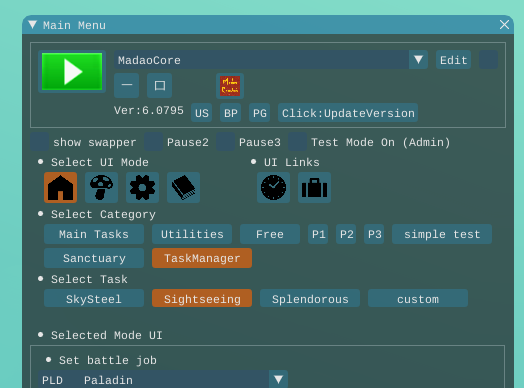Expand the battle job dropdown arrow
This screenshot has height=388, width=524.
[278, 379]
